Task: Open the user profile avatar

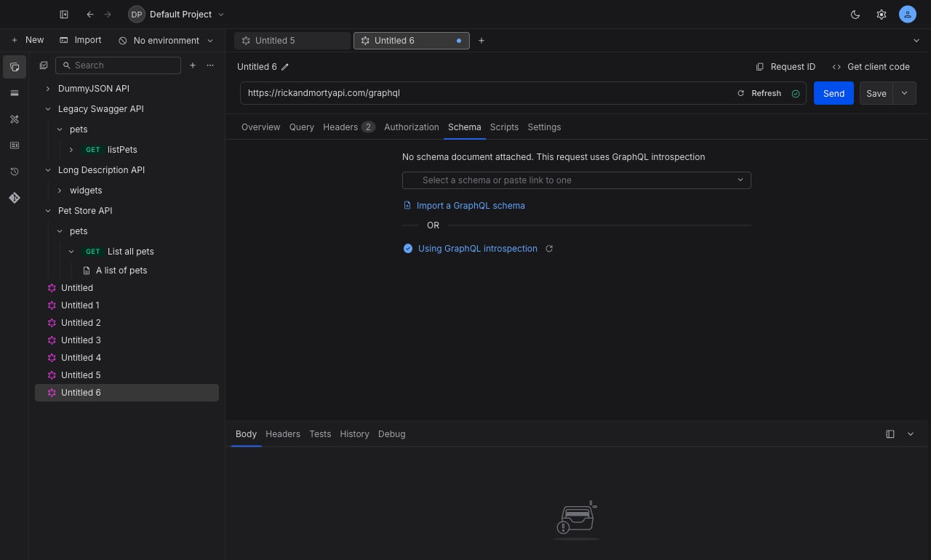Action: click(908, 15)
